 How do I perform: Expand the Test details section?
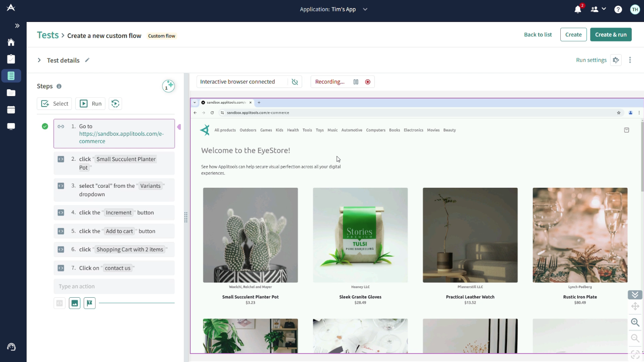(x=39, y=60)
